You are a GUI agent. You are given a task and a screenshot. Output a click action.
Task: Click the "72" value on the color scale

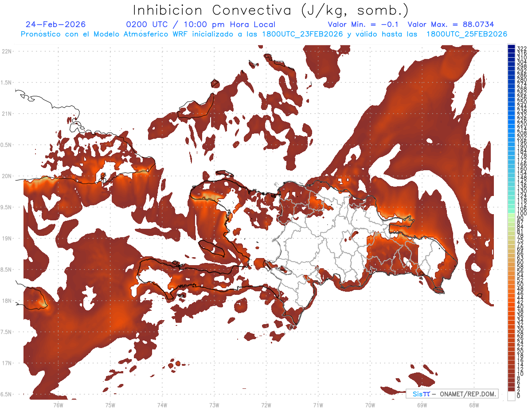(520, 245)
